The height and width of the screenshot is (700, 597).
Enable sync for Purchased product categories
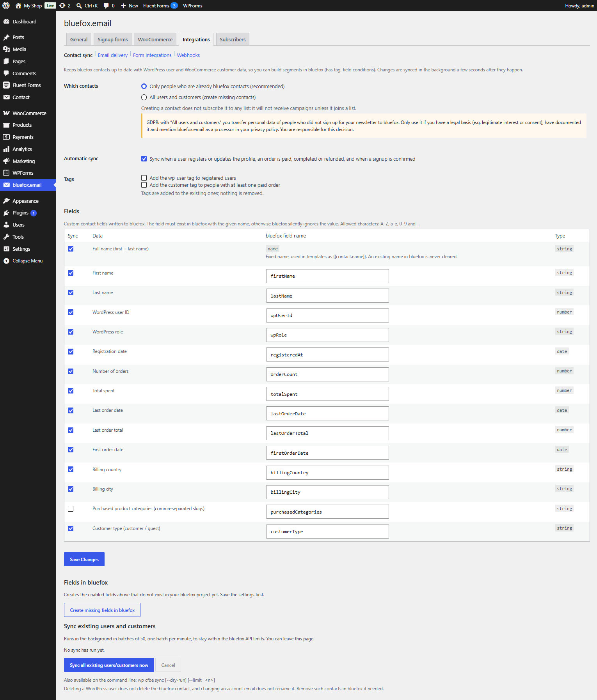[71, 509]
